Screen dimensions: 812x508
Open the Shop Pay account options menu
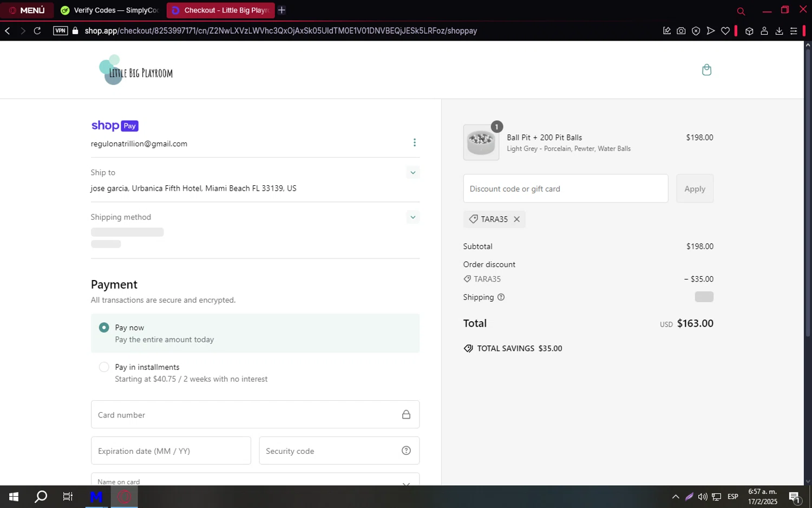click(x=415, y=142)
